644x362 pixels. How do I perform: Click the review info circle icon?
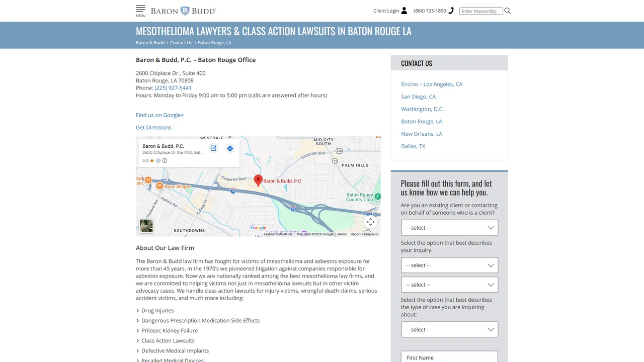[165, 161]
